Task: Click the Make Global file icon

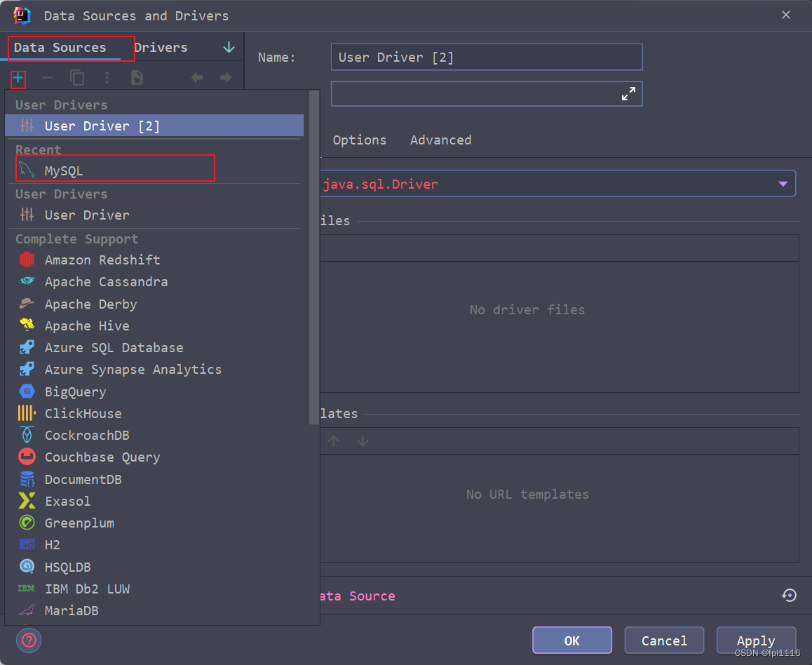Action: (137, 78)
